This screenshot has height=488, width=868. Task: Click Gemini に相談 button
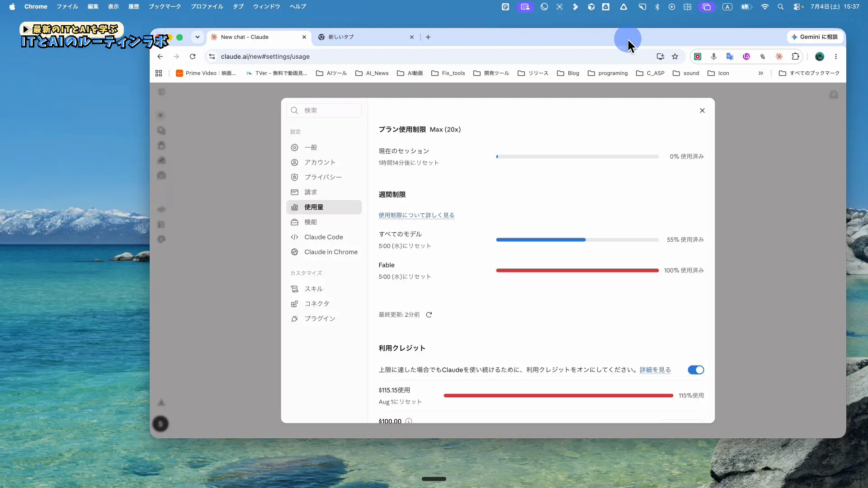[x=814, y=37]
